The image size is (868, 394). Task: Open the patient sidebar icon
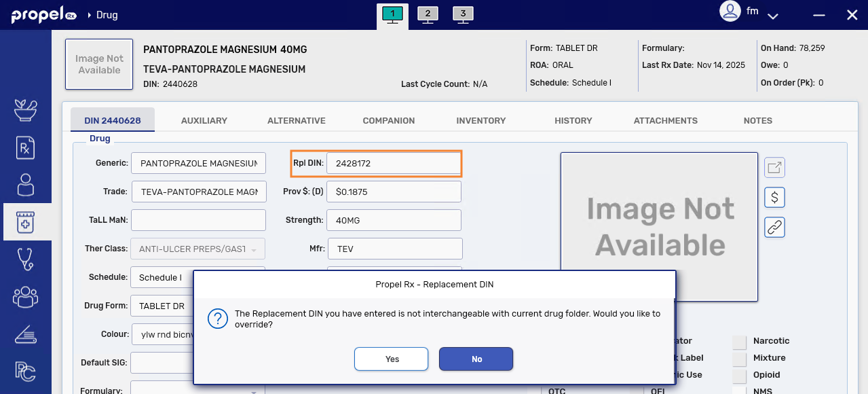click(26, 185)
